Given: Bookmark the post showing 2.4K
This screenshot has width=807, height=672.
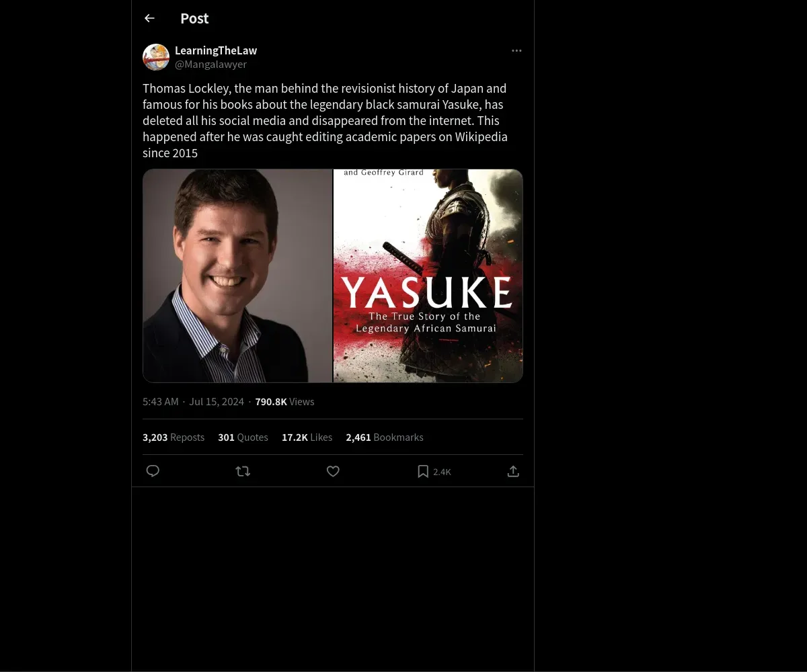Looking at the screenshot, I should (434, 472).
